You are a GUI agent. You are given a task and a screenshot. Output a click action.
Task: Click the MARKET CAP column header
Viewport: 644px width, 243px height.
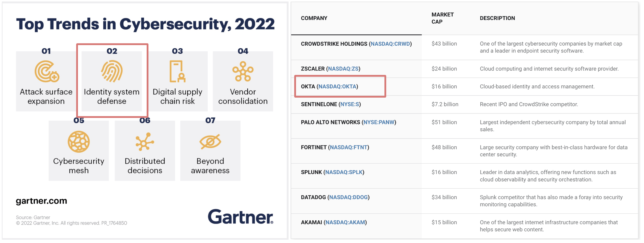442,18
